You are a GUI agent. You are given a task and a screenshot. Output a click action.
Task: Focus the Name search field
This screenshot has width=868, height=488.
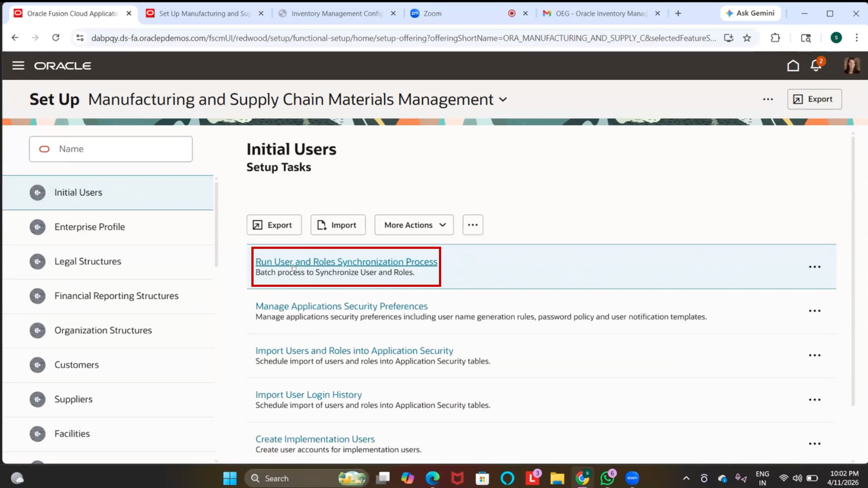[111, 149]
